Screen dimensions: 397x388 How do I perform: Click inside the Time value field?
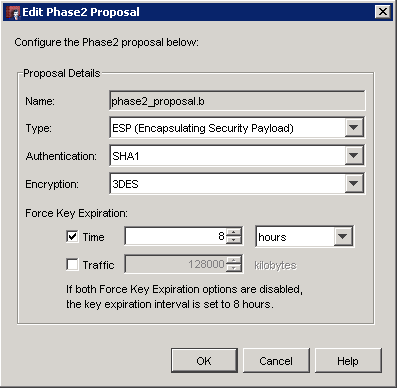pos(176,236)
